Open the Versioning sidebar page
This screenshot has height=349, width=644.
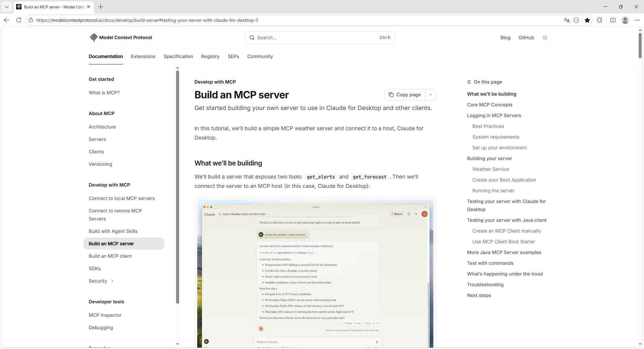(100, 164)
